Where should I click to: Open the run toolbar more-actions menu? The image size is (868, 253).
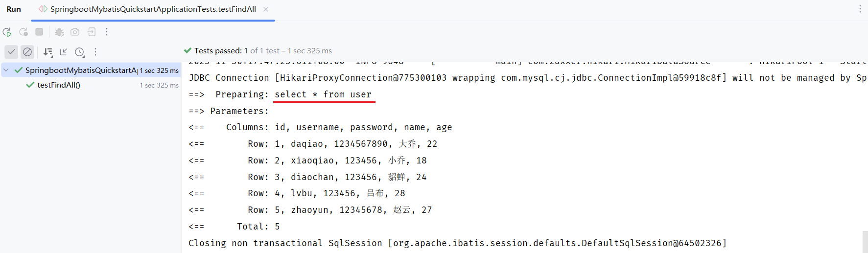(107, 32)
